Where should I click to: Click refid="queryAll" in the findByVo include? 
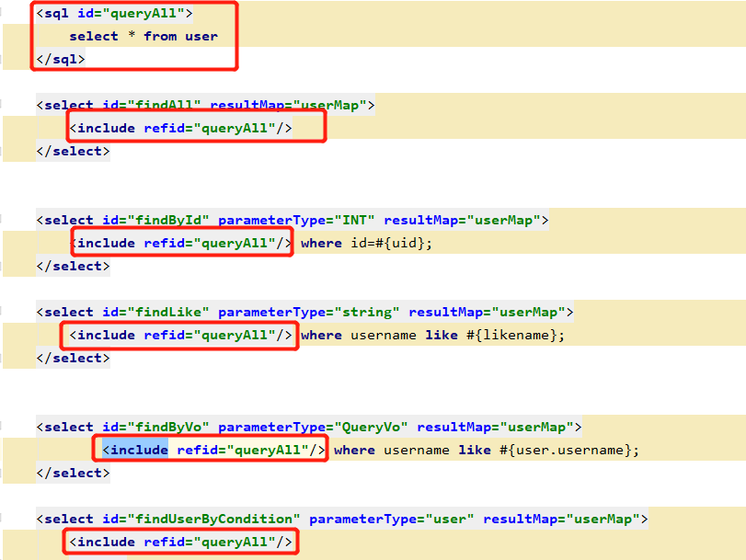click(243, 450)
